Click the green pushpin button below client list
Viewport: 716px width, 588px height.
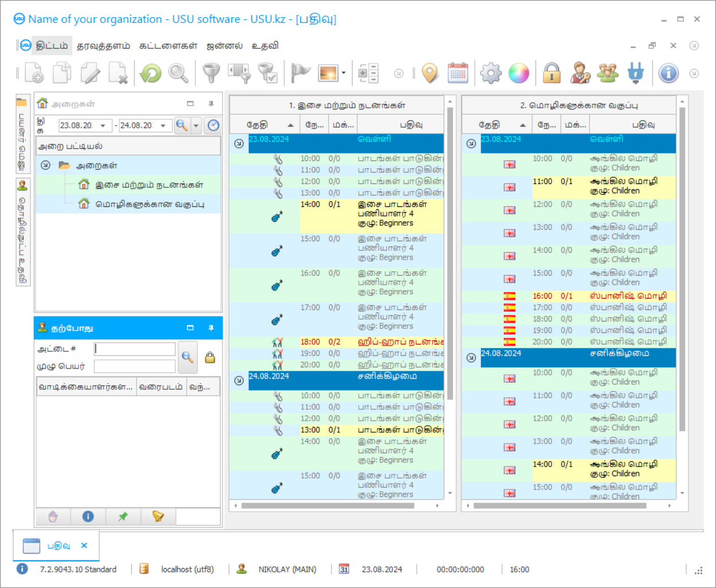pyautogui.click(x=123, y=516)
